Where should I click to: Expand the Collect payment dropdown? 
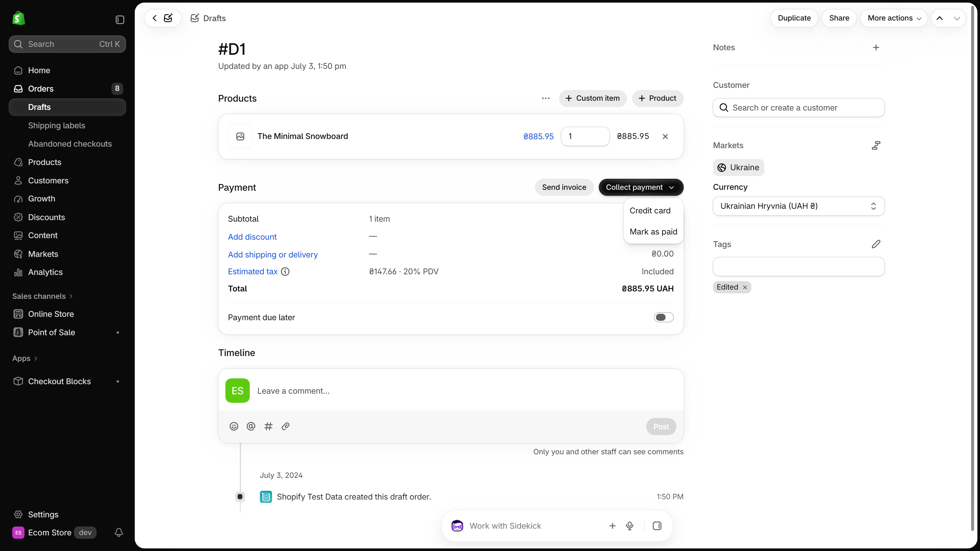click(x=641, y=187)
